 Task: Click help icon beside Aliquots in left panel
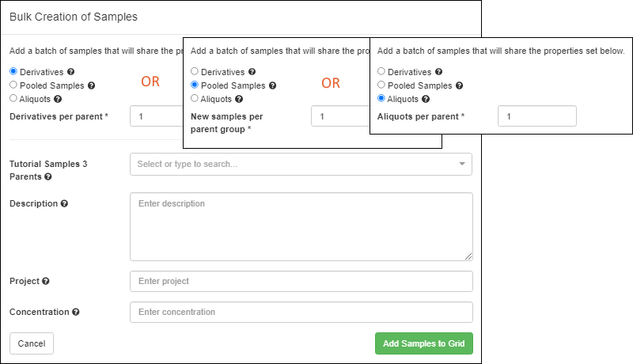(x=57, y=99)
